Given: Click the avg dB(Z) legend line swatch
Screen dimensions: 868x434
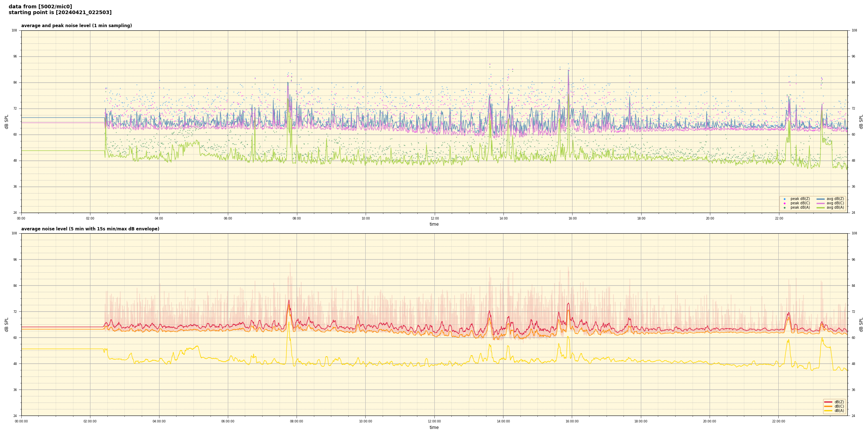Looking at the screenshot, I should click(x=821, y=199).
